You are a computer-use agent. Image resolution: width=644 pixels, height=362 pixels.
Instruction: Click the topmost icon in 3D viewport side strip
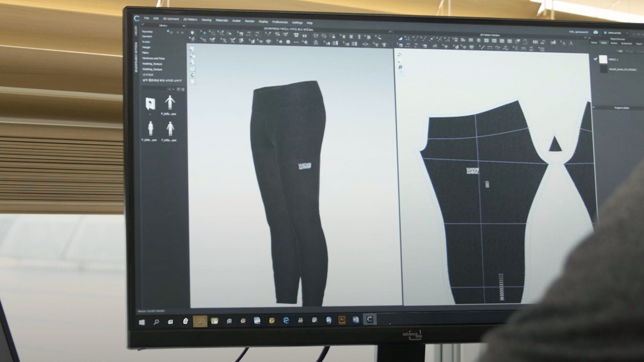pyautogui.click(x=192, y=49)
